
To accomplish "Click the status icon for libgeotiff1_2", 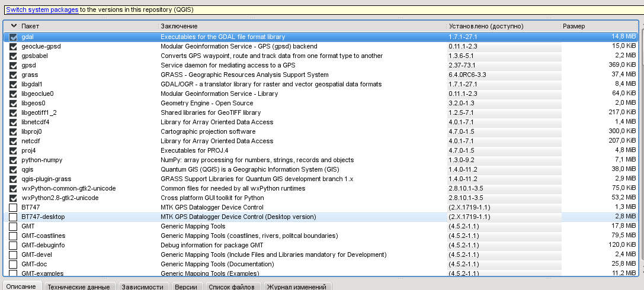I will click(x=13, y=112).
